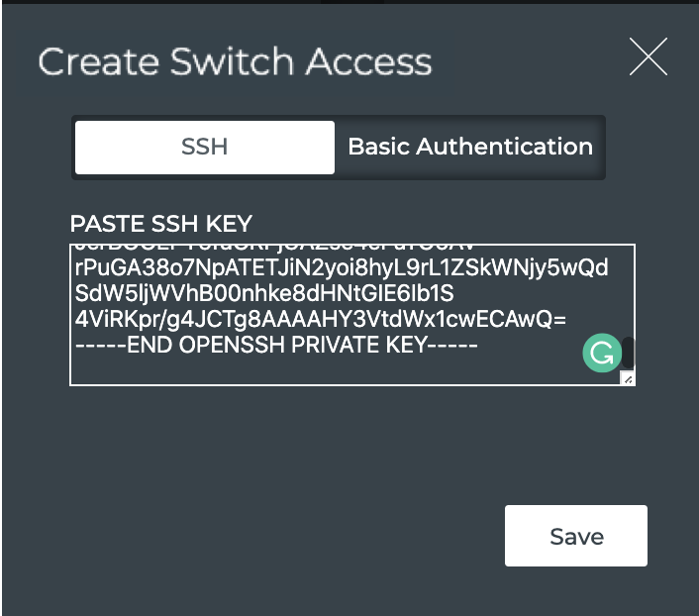Click the SSH key textarea scrollbar thumb
The height and width of the screenshot is (616, 699).
[x=627, y=352]
